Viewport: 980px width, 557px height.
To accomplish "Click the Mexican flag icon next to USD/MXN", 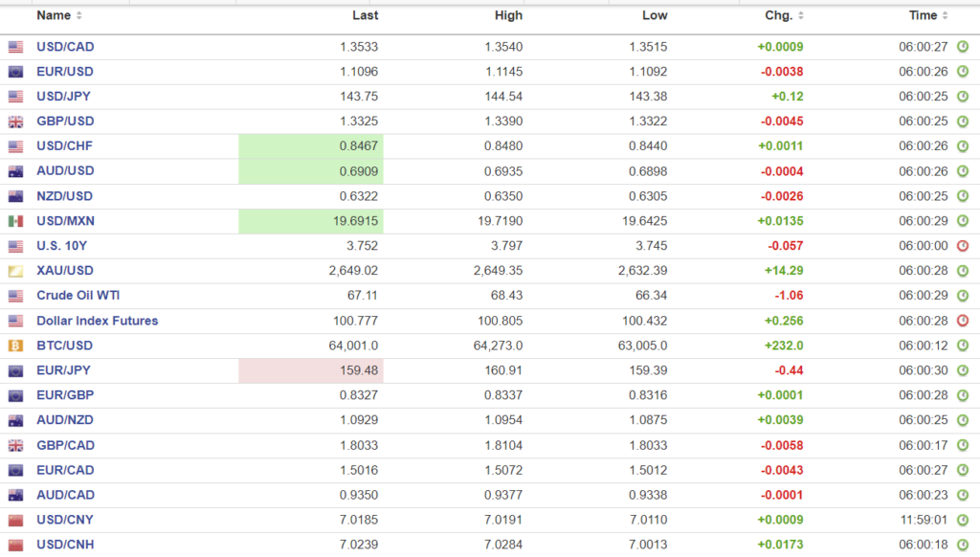I will [x=15, y=221].
